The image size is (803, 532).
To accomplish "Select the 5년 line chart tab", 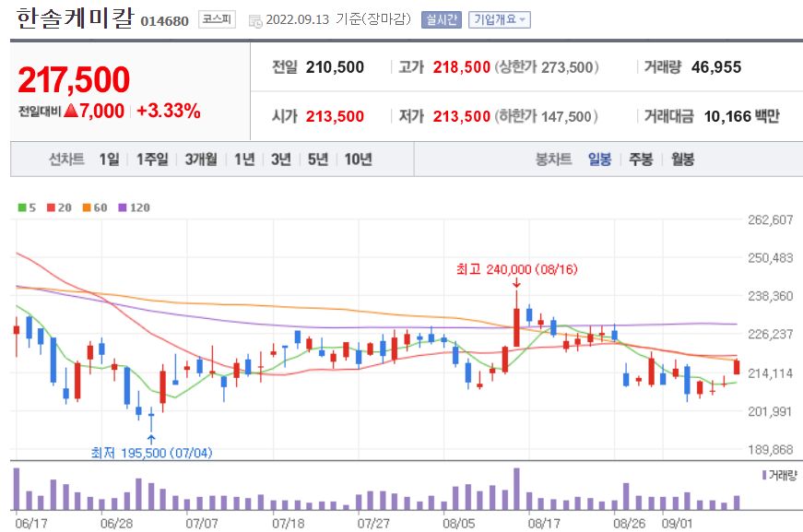I will pos(317,160).
